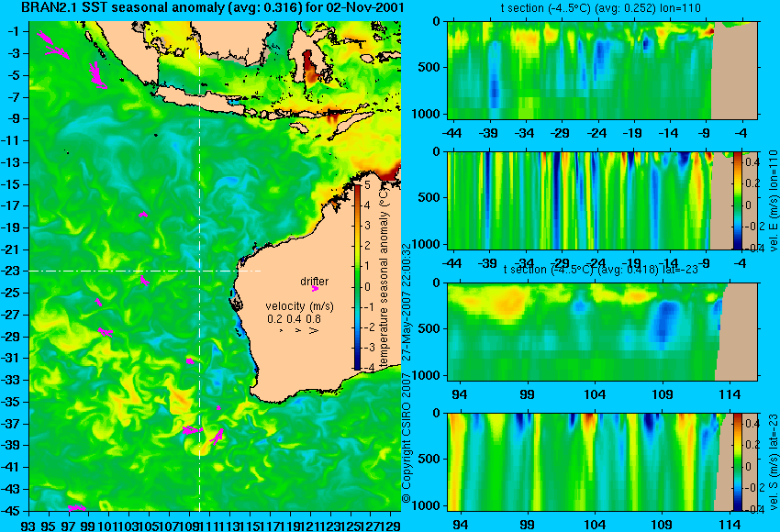The height and width of the screenshot is (532, 780).
Task: Click the temperature section panel at lon=110
Action: click(x=602, y=70)
